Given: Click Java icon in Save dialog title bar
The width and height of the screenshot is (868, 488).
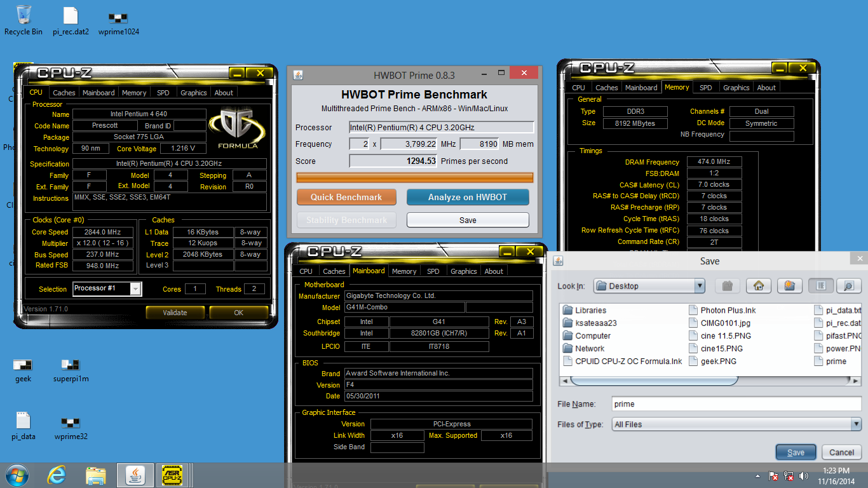Looking at the screenshot, I should pyautogui.click(x=559, y=261).
